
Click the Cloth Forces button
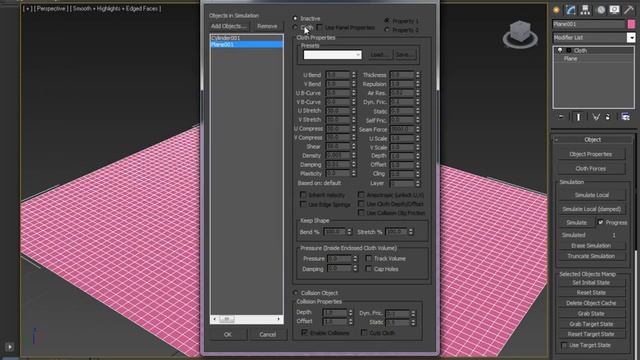pyautogui.click(x=591, y=169)
